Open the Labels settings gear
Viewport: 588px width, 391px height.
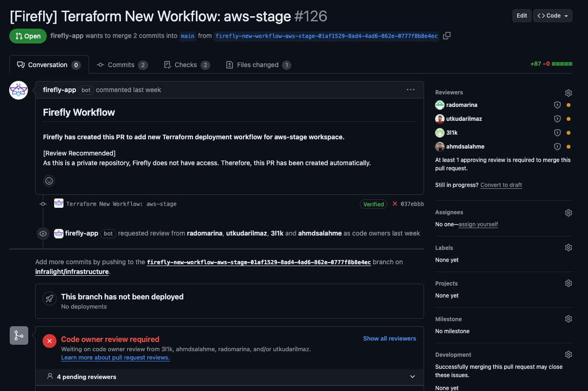pyautogui.click(x=569, y=248)
